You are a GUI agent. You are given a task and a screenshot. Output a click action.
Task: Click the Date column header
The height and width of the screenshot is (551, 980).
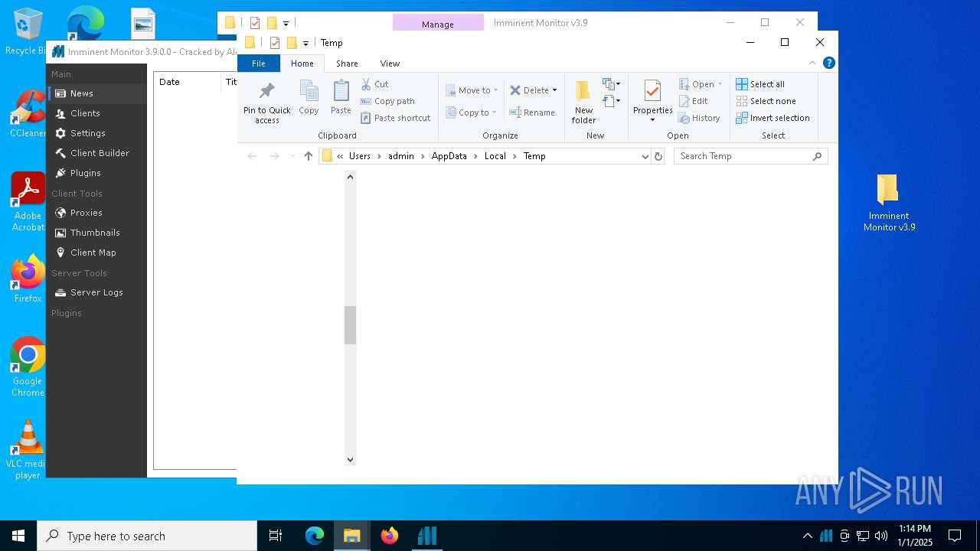pyautogui.click(x=188, y=82)
